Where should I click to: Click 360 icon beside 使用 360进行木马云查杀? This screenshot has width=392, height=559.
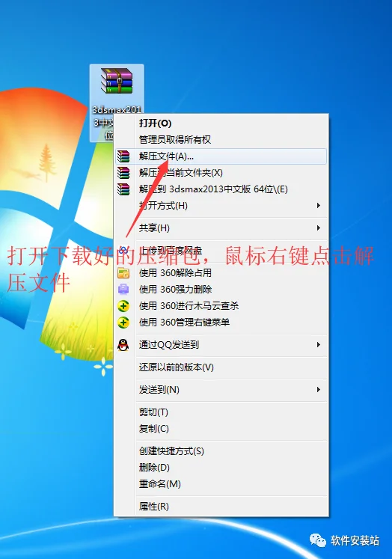pos(123,306)
